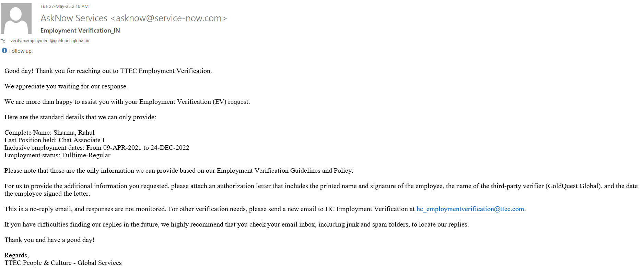644x268 pixels.
Task: Click the sender name AskNow Services
Action: coord(74,18)
